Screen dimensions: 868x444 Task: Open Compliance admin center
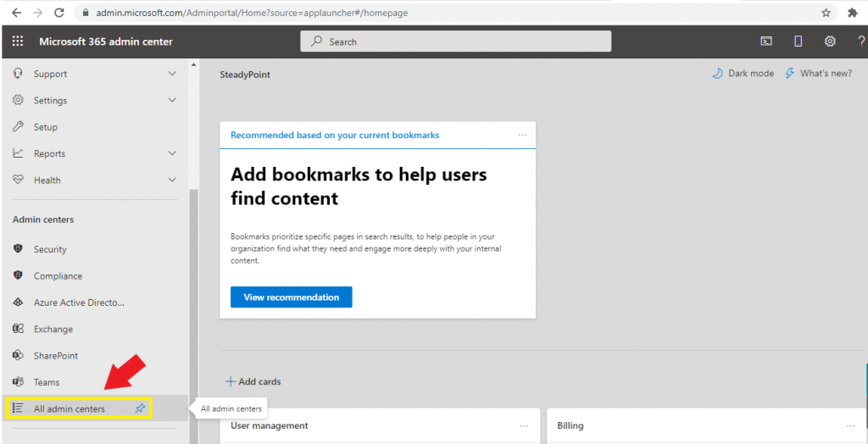click(x=58, y=275)
